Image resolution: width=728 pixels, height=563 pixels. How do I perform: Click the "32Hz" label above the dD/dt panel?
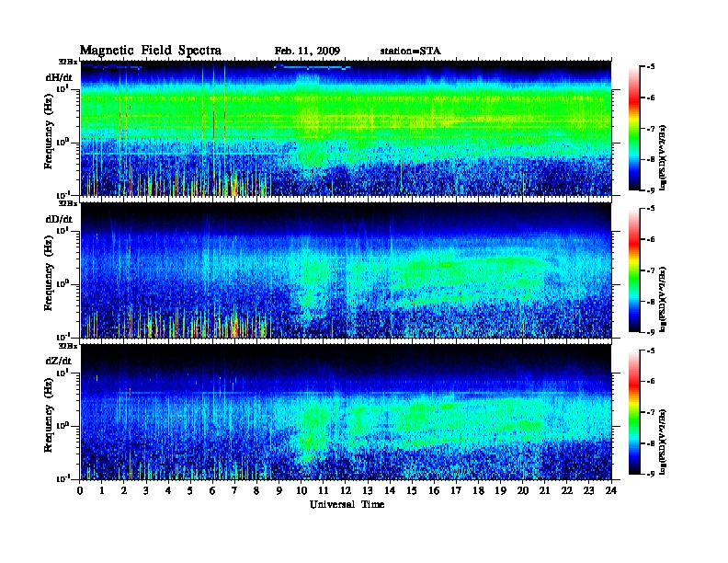pos(67,203)
